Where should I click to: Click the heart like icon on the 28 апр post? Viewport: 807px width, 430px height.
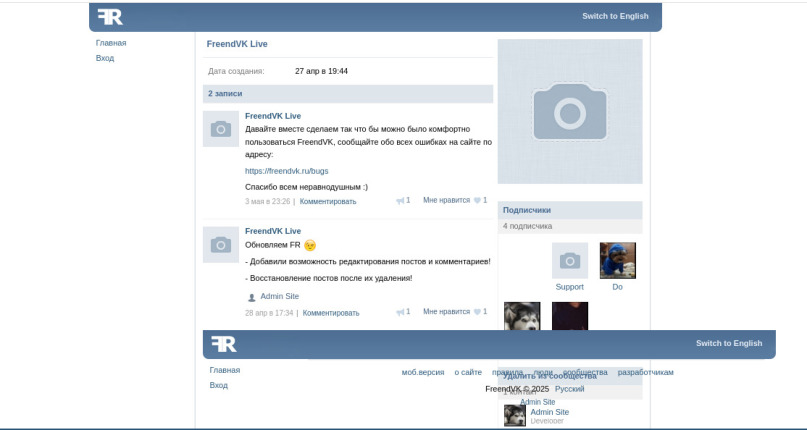[x=477, y=312]
